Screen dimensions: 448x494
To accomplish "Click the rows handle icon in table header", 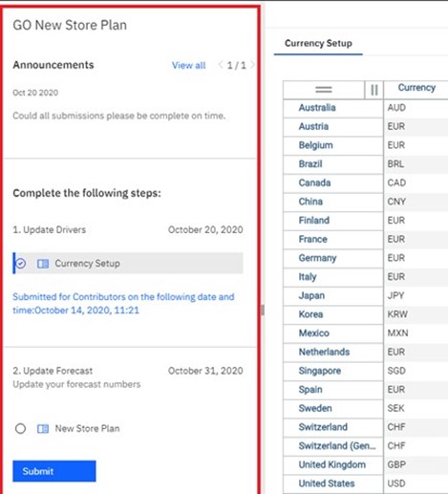I will [324, 90].
